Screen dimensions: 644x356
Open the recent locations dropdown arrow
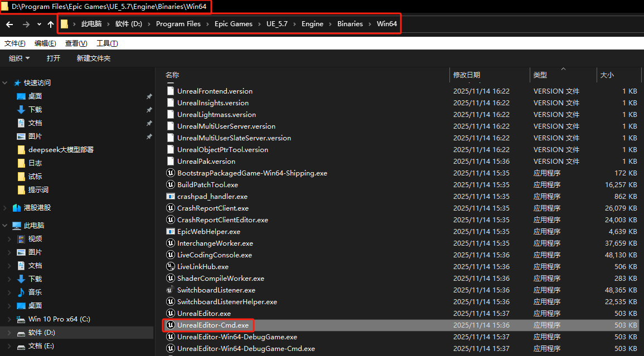[x=39, y=24]
